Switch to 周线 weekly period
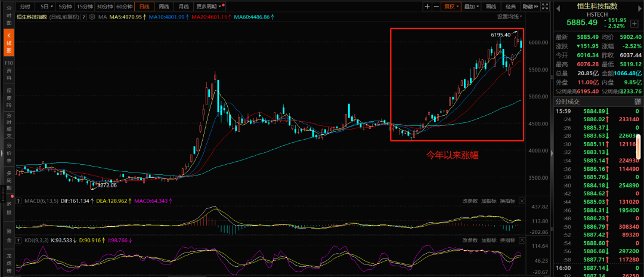Viewport: 644px width, 277px height. pos(163,7)
